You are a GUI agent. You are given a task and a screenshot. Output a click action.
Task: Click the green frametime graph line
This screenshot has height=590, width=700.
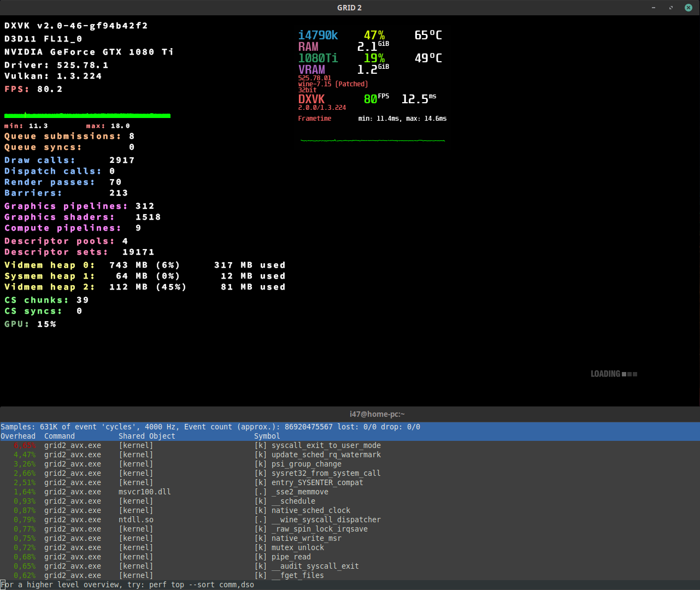(372, 140)
